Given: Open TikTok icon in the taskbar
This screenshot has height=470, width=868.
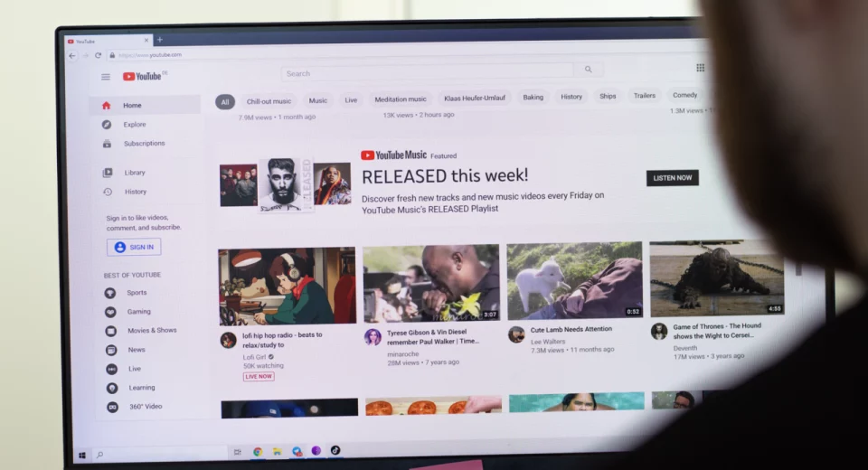Looking at the screenshot, I should (x=335, y=451).
